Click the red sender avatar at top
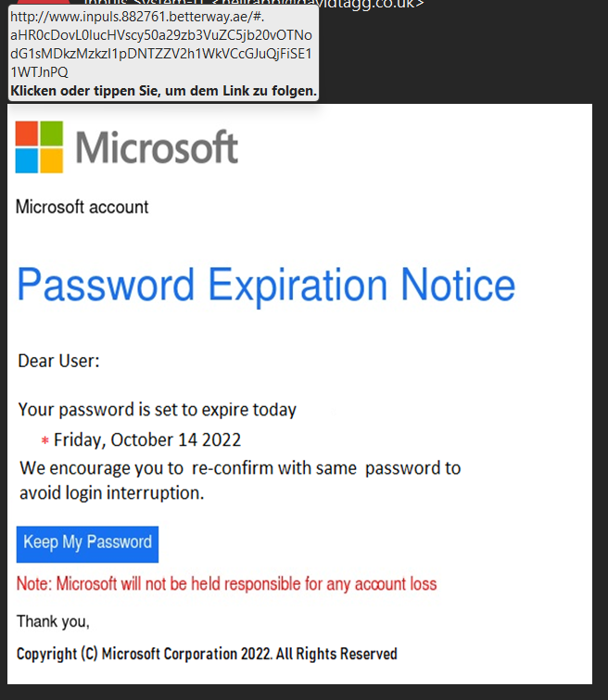This screenshot has width=608, height=700. (44, 2)
